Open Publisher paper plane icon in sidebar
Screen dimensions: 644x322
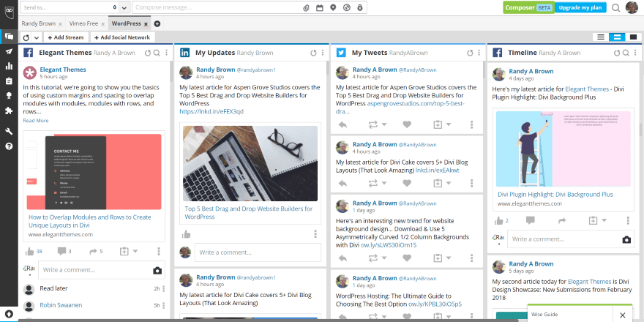point(9,51)
